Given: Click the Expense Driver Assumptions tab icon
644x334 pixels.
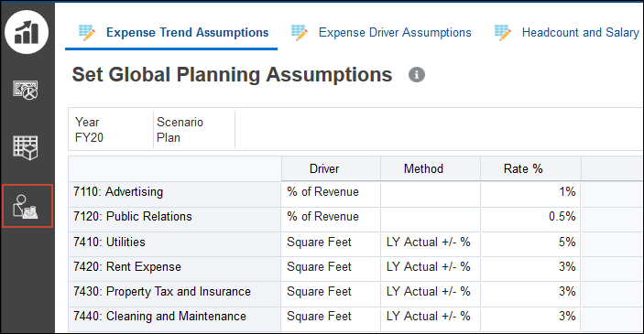Looking at the screenshot, I should coord(299,32).
